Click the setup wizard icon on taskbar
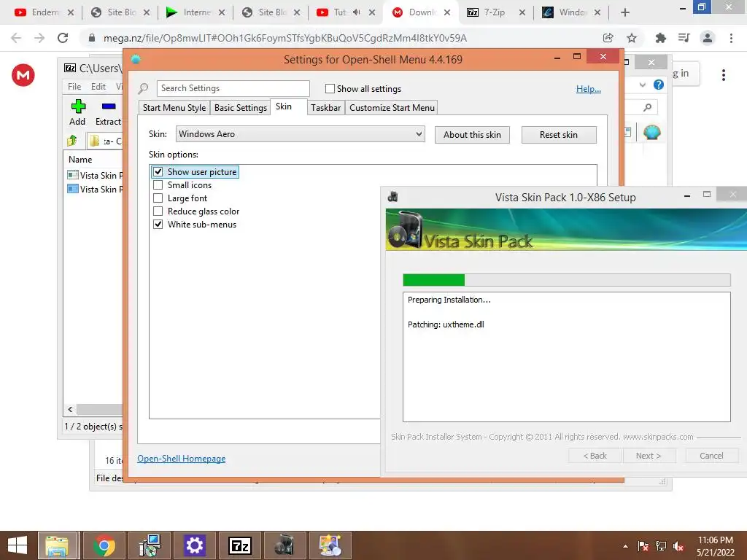This screenshot has width=747, height=560. [149, 545]
